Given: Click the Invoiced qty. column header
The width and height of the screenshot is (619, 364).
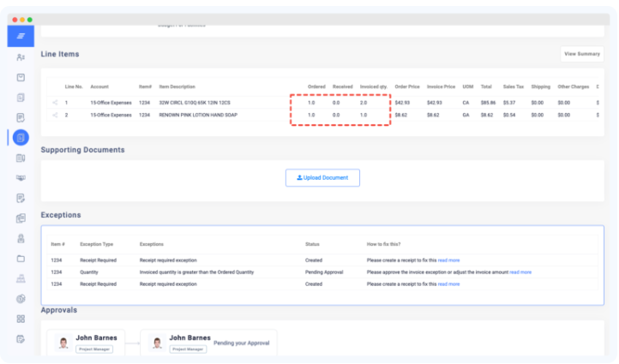Looking at the screenshot, I should [373, 87].
